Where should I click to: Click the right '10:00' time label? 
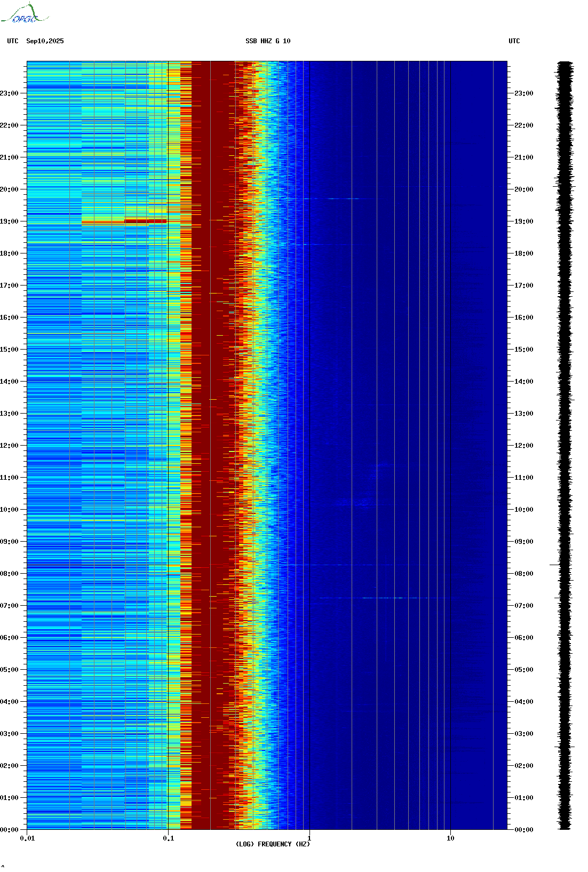click(x=523, y=510)
